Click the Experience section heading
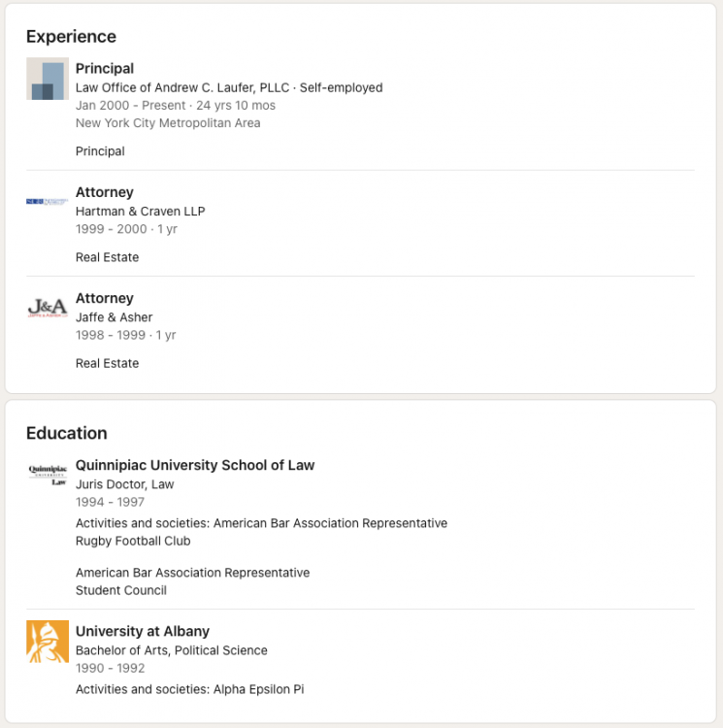Viewport: 723px width, 728px height. [x=71, y=37]
